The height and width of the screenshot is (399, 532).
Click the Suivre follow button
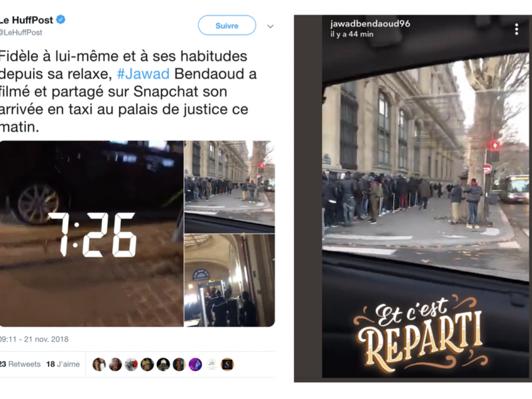click(227, 25)
